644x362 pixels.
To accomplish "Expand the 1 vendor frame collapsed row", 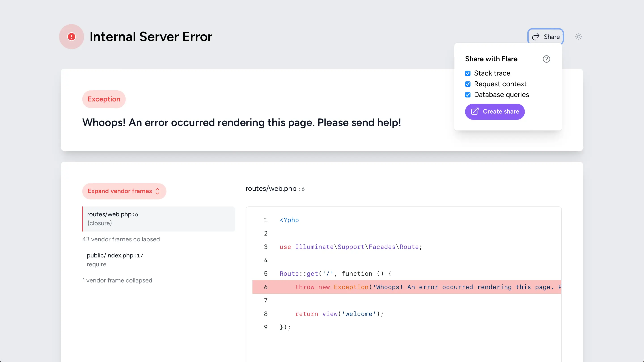I will click(117, 280).
